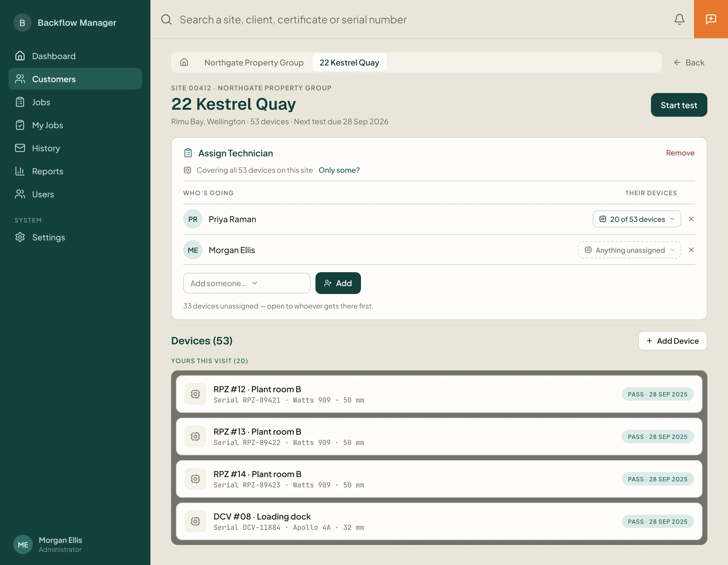Screen dimensions: 728x565
Task: Click Remove in Assign Technician card
Action: pyautogui.click(x=680, y=153)
